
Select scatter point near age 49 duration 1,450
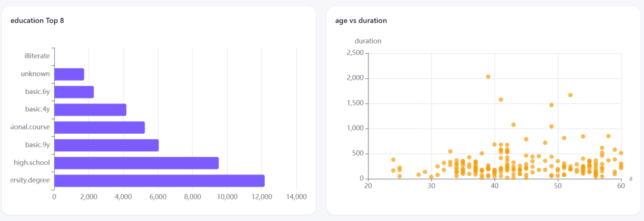[551, 105]
